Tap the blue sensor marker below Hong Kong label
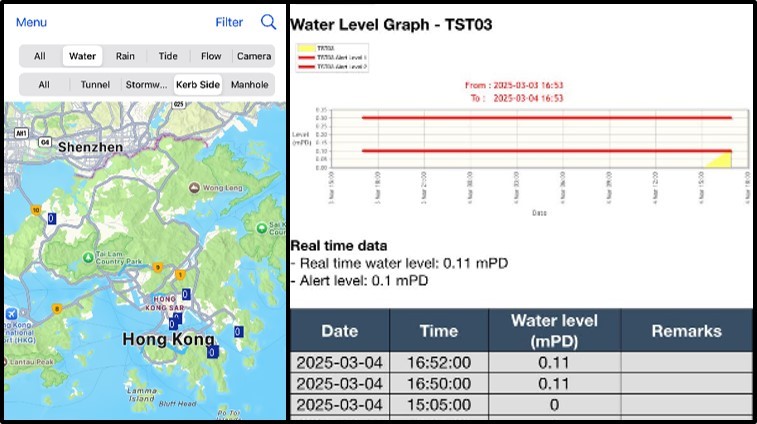Image resolution: width=757 pixels, height=424 pixels. 212,352
